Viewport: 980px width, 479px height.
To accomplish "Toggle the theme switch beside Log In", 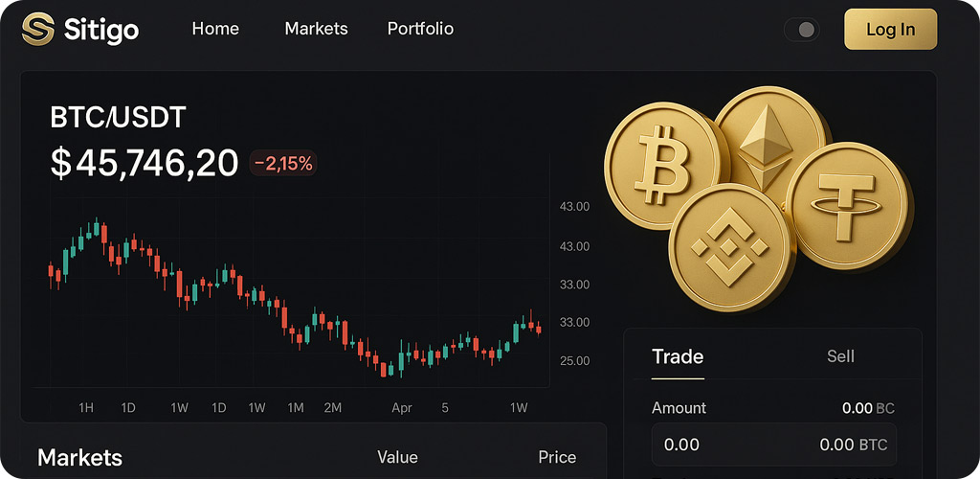I will tap(802, 30).
